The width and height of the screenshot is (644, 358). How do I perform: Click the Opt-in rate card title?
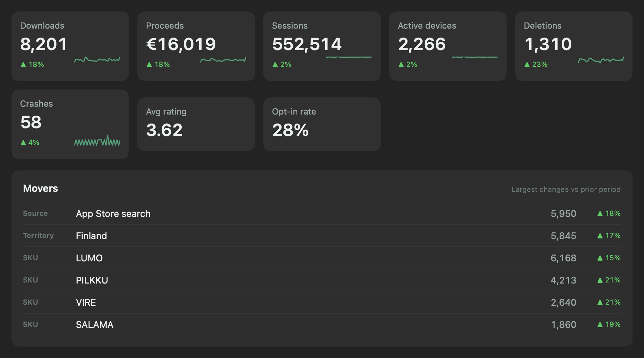click(x=294, y=112)
